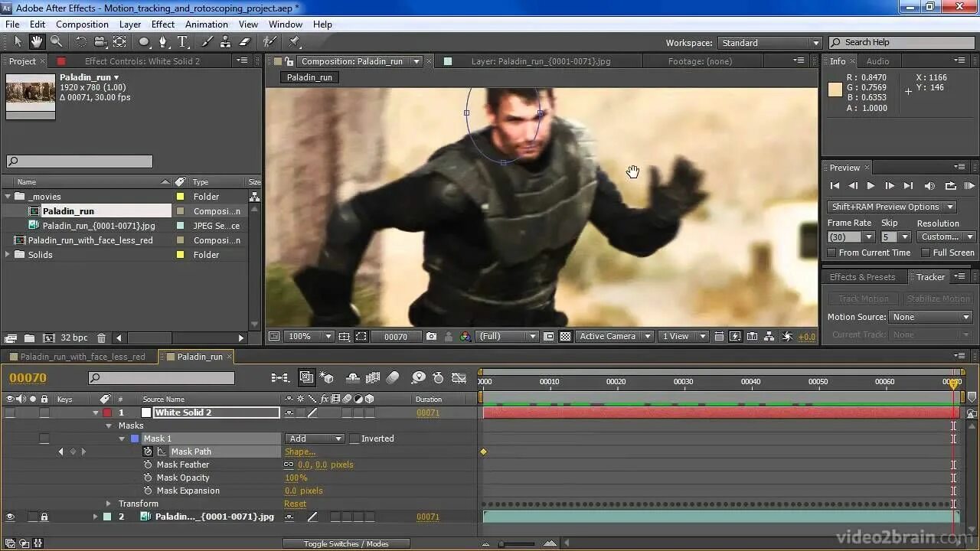Click the Brainstorm icon in timeline
Screen dimensions: 980x551
[419, 377]
